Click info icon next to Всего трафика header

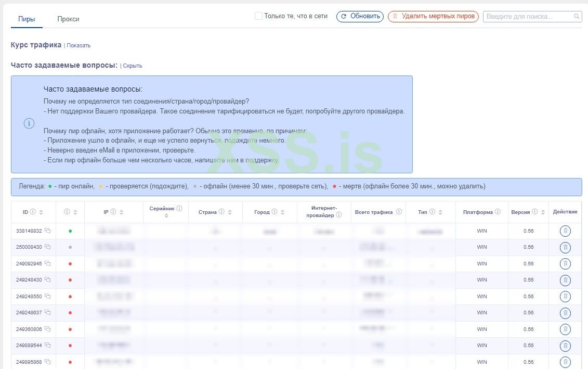coord(399,212)
